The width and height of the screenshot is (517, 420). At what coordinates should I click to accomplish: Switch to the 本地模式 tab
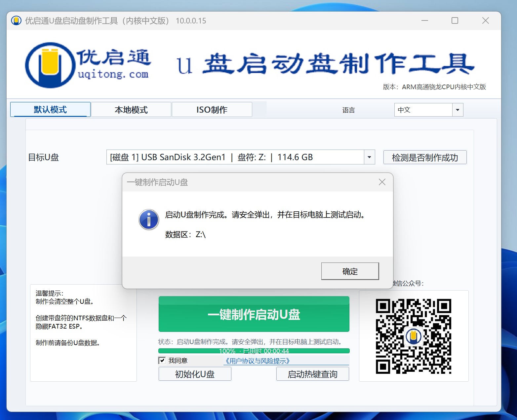(x=131, y=109)
